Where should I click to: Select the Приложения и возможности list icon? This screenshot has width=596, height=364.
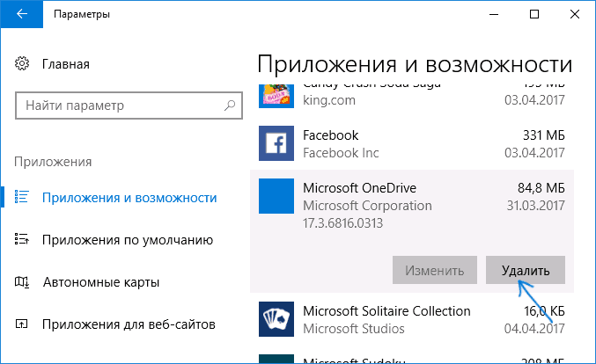[x=21, y=197]
